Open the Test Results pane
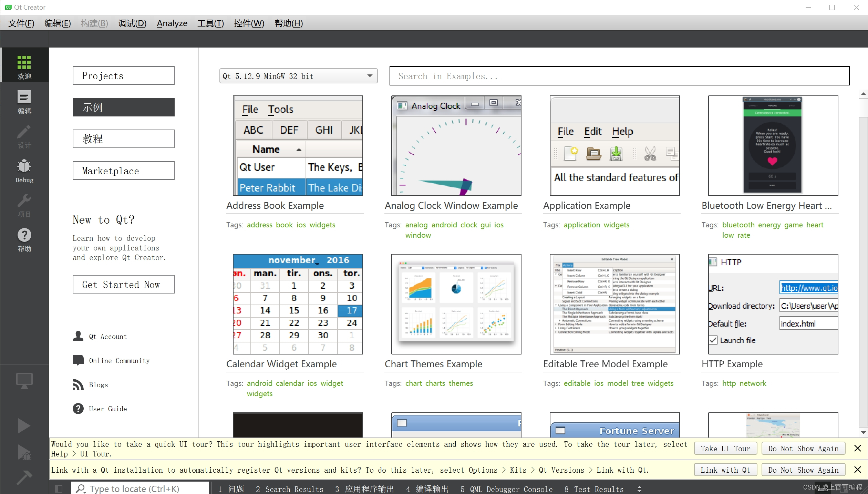 (594, 489)
